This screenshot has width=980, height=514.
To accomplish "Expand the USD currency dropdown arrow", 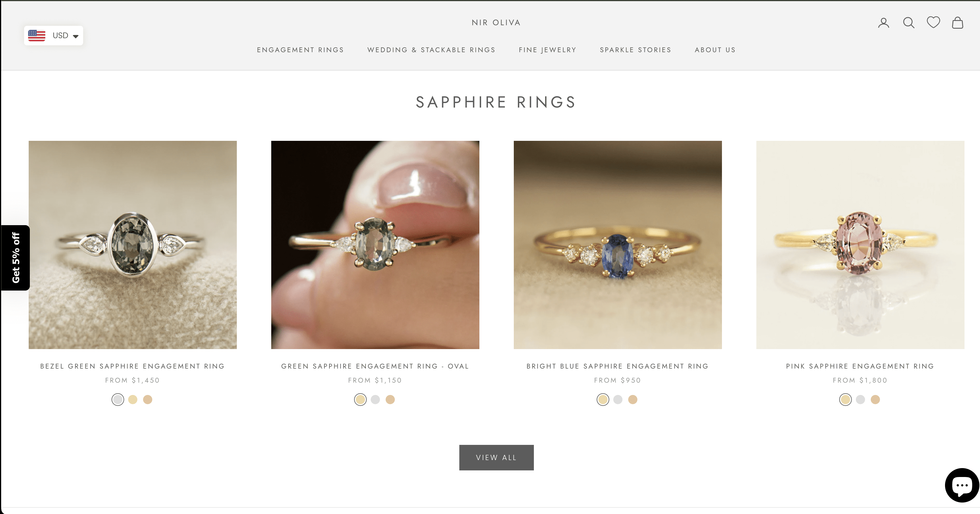I will pos(76,36).
